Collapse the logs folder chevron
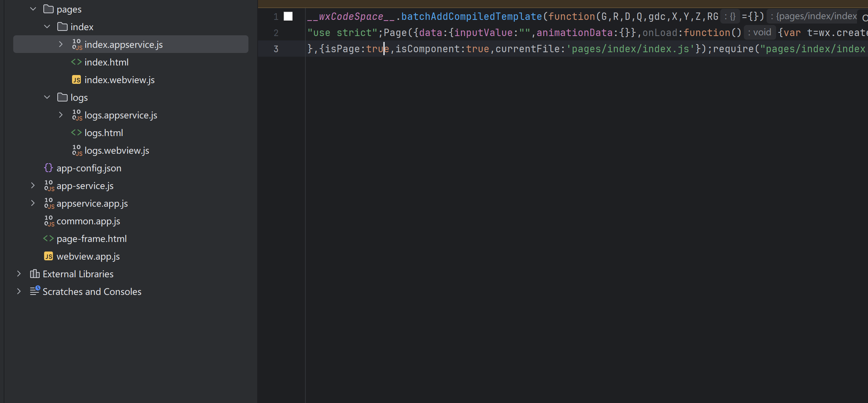This screenshot has height=403, width=868. 47,97
